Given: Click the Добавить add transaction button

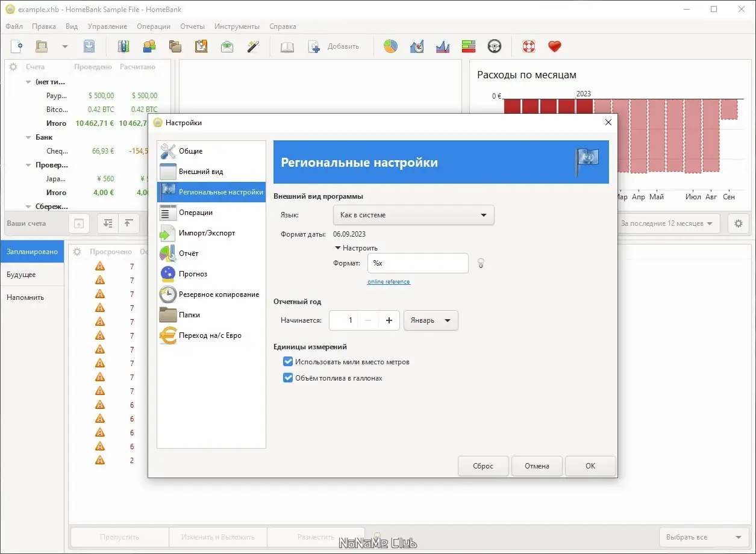Looking at the screenshot, I should 334,46.
